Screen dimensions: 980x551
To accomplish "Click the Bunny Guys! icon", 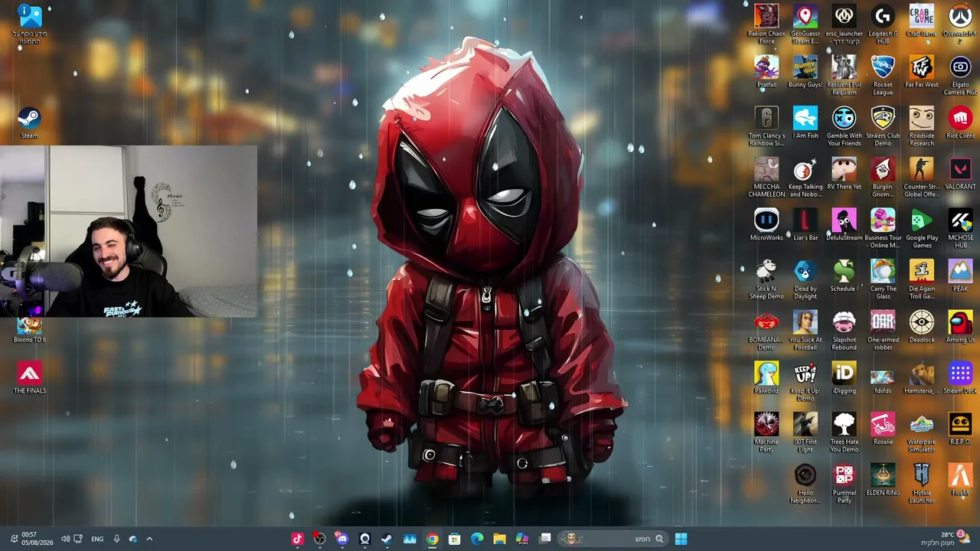I will tap(805, 71).
